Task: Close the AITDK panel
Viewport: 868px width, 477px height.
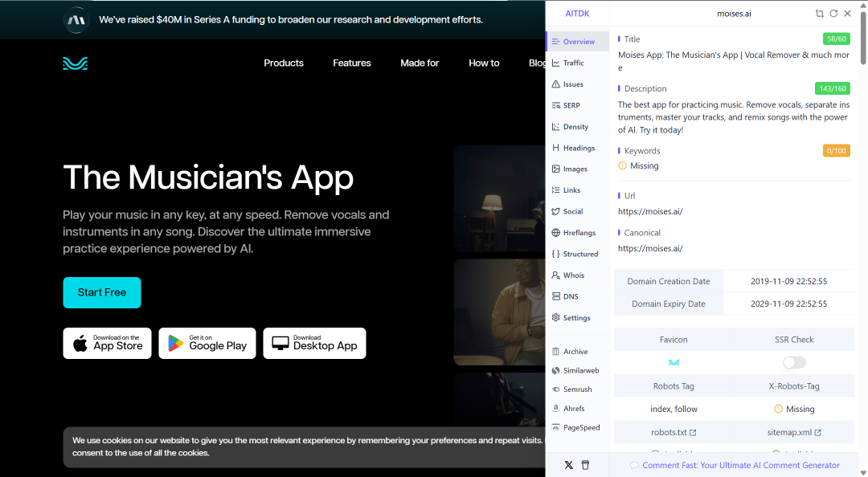Action: tap(848, 14)
